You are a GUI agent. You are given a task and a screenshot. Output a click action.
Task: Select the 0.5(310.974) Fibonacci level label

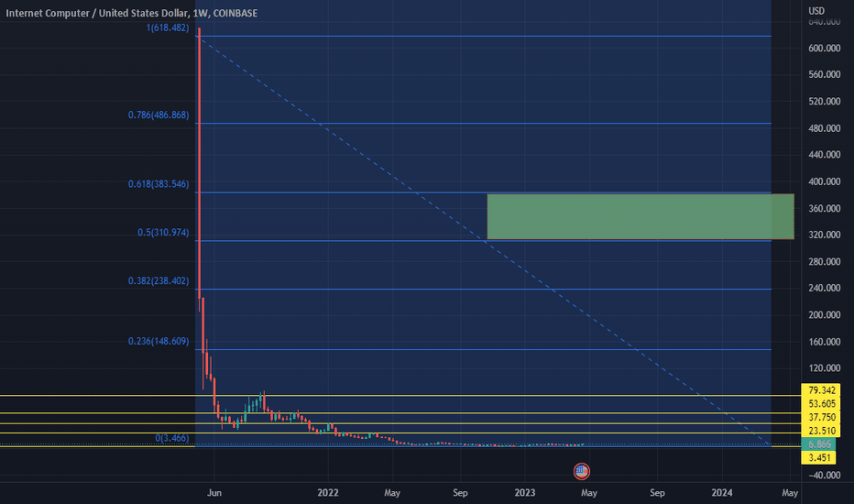point(163,233)
